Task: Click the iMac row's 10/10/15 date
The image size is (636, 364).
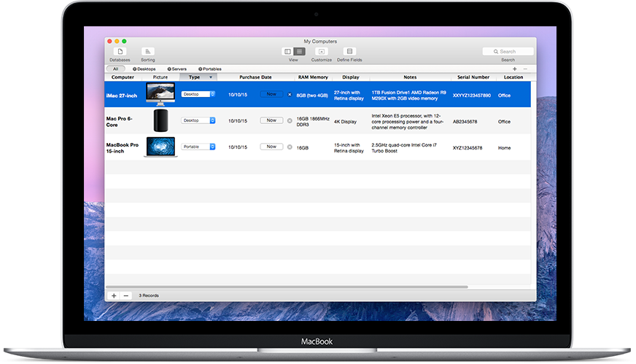Action: point(238,95)
